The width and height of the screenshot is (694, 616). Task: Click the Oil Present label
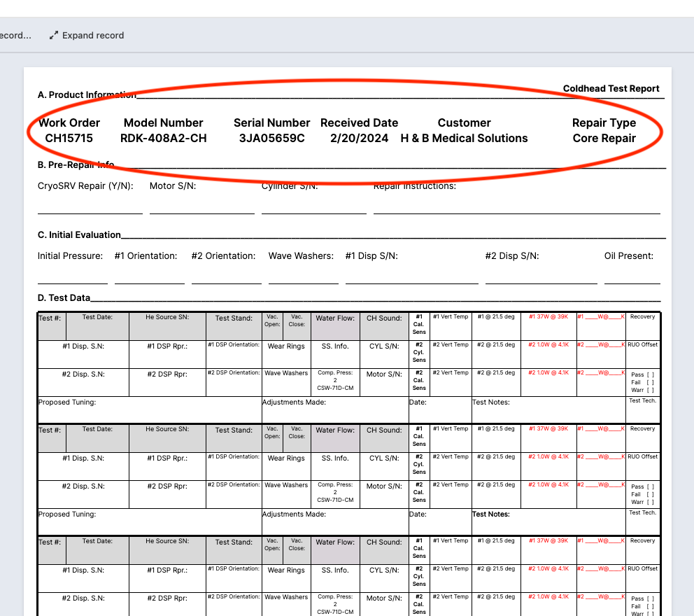point(628,256)
